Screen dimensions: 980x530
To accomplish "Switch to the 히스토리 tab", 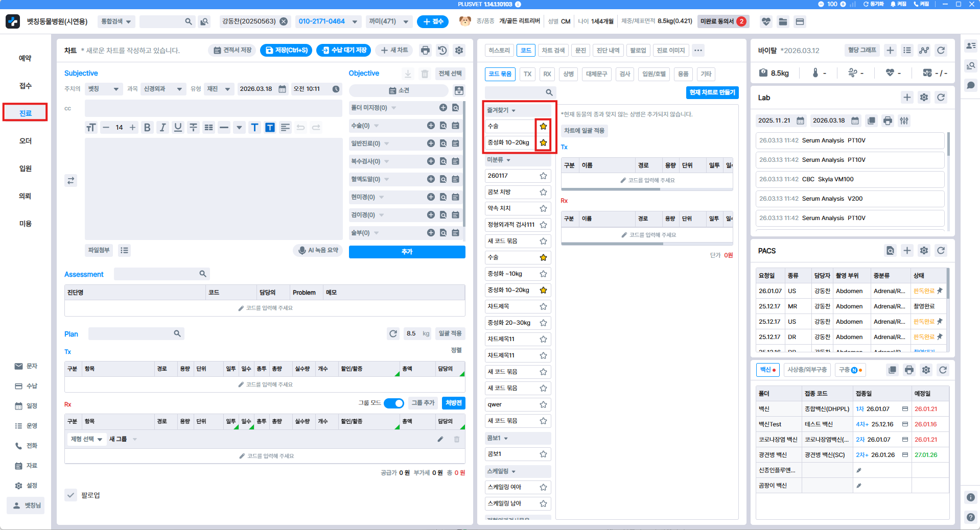I will (499, 50).
